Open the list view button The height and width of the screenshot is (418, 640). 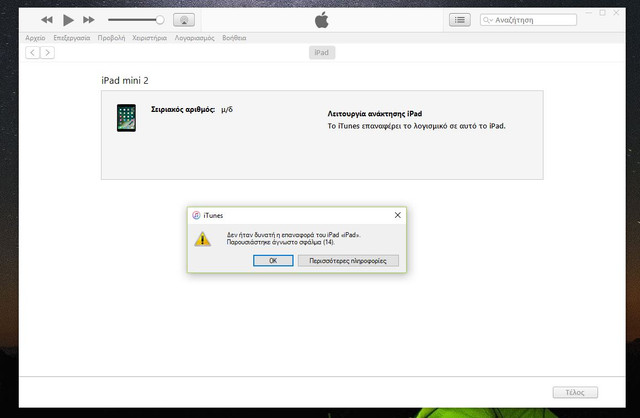pos(460,20)
